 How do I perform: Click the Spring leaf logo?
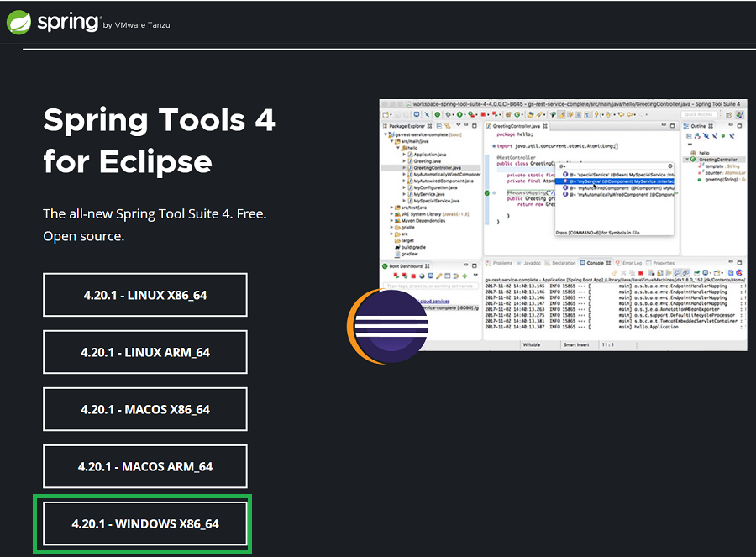(19, 23)
